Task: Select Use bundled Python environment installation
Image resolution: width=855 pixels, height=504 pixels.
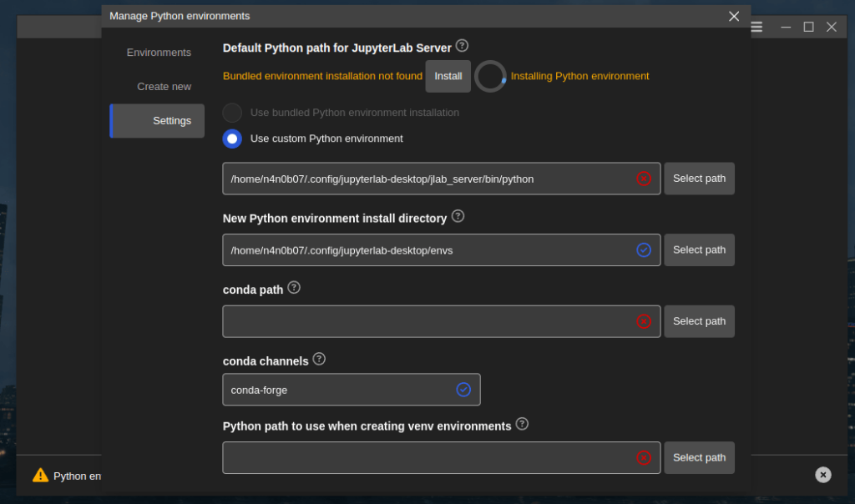Action: pos(231,113)
